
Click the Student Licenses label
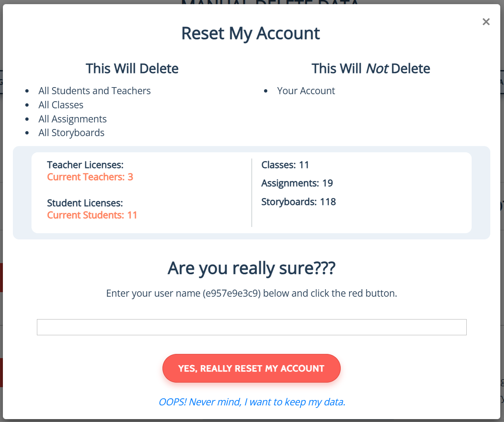pos(85,203)
